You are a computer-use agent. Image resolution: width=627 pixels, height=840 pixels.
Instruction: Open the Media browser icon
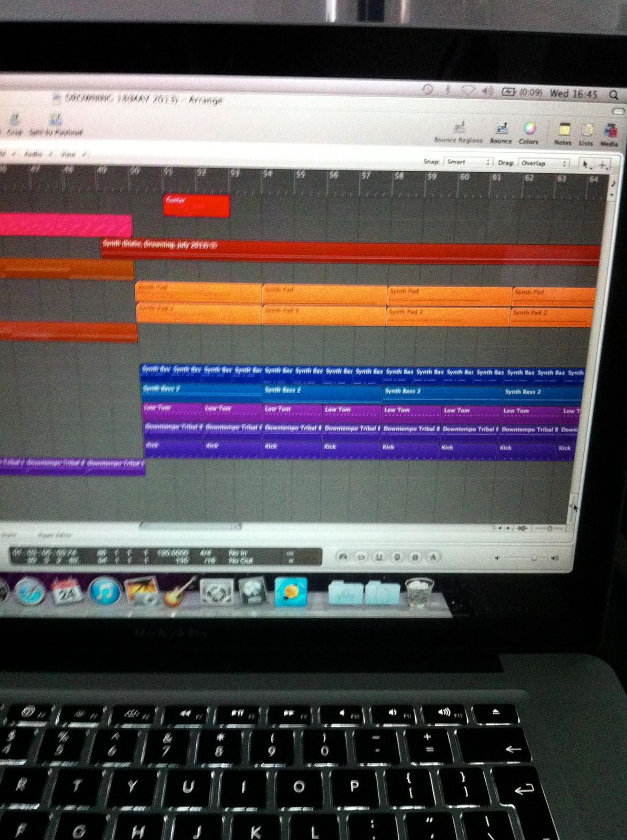[x=609, y=132]
